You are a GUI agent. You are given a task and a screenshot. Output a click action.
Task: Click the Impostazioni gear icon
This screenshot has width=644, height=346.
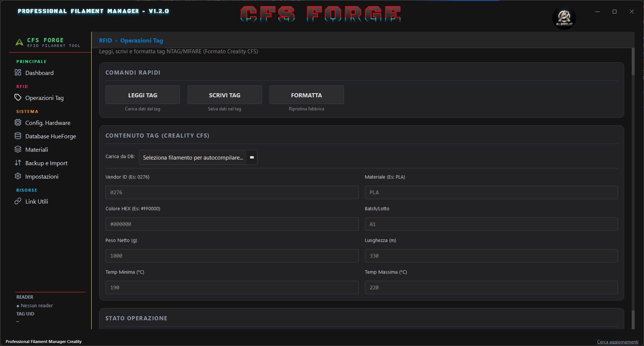click(x=18, y=176)
